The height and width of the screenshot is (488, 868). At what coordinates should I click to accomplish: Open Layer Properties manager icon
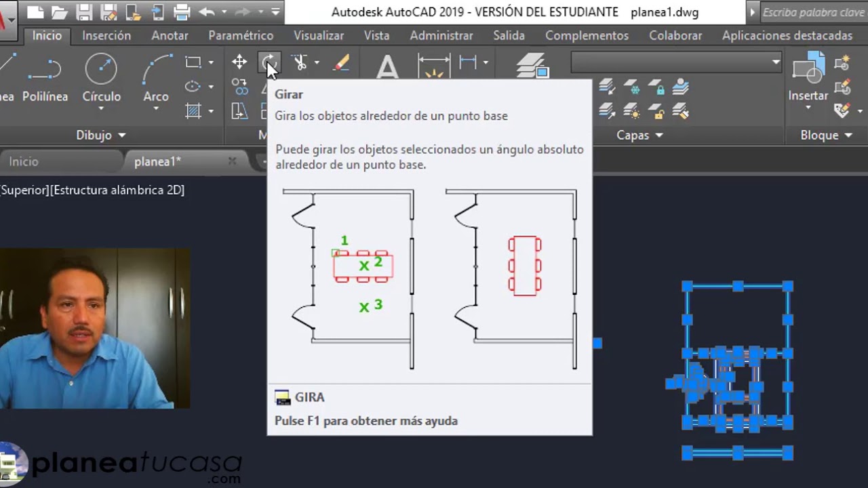pyautogui.click(x=532, y=66)
